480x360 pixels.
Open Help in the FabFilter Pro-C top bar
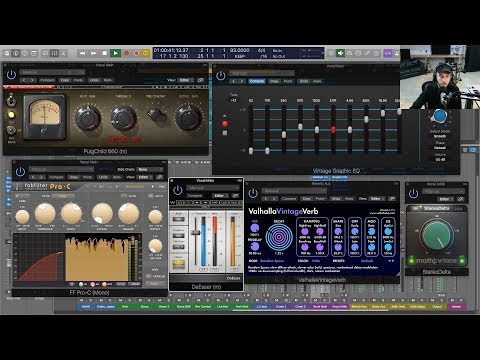click(x=162, y=186)
